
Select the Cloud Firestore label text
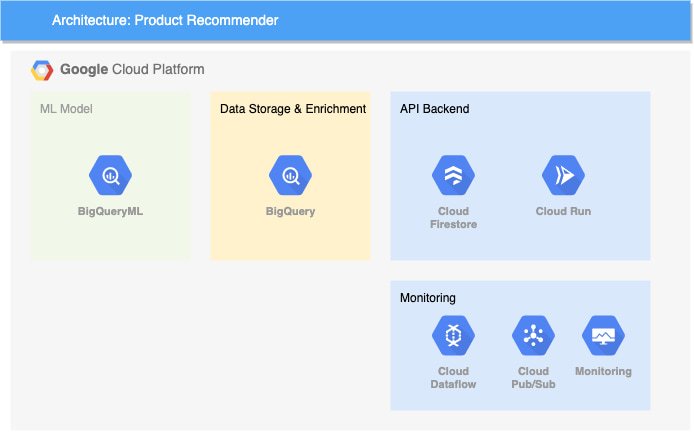pyautogui.click(x=453, y=218)
